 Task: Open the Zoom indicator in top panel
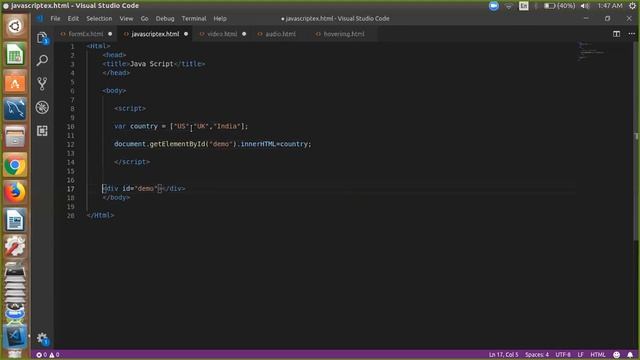tap(493, 6)
